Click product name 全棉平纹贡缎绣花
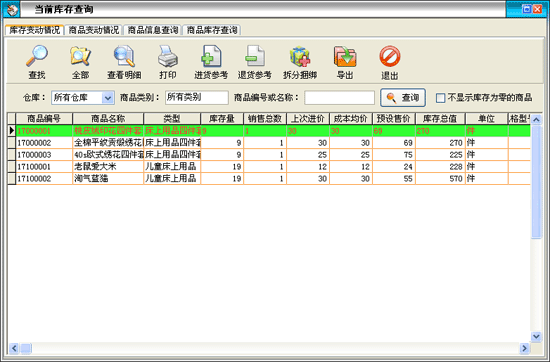 [x=108, y=143]
